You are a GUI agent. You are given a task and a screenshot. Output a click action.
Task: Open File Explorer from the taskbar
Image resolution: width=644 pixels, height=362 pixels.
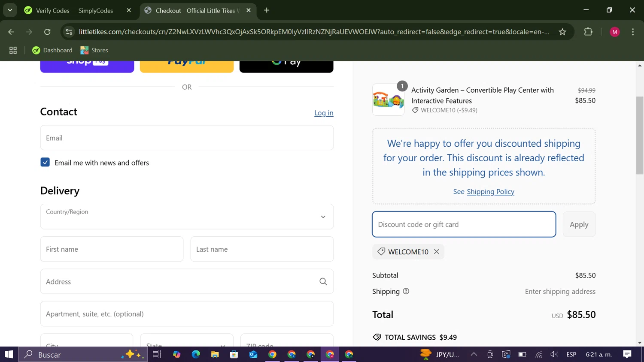click(215, 354)
